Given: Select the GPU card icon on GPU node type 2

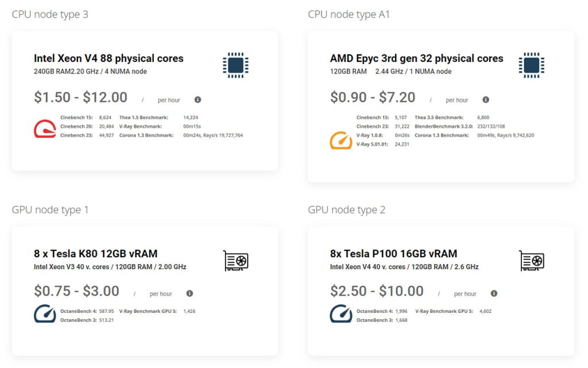Looking at the screenshot, I should (531, 259).
